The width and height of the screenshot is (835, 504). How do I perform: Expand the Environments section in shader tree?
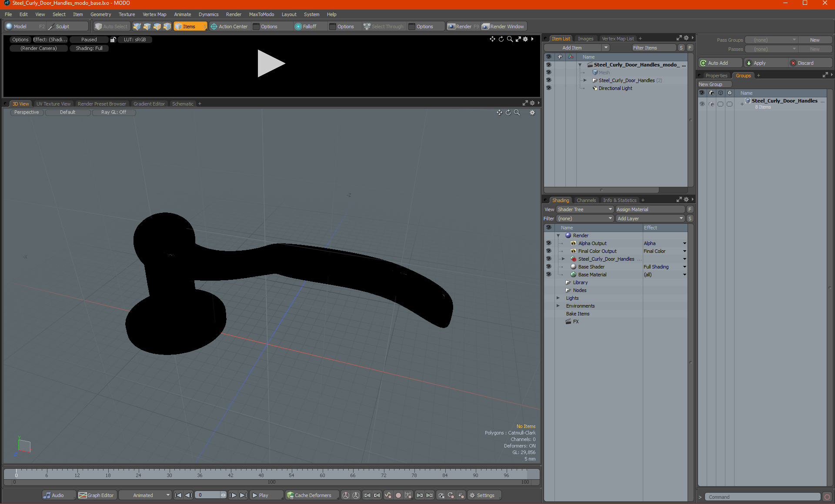click(x=558, y=305)
